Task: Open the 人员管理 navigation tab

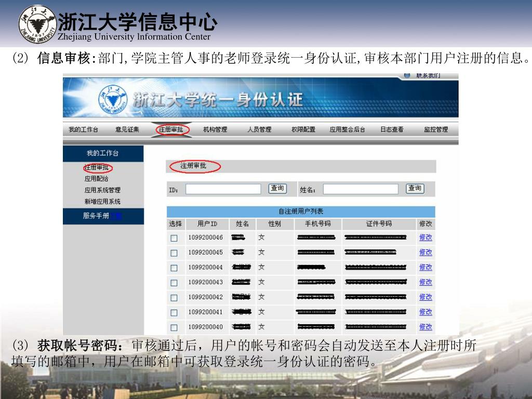Action: pos(259,129)
